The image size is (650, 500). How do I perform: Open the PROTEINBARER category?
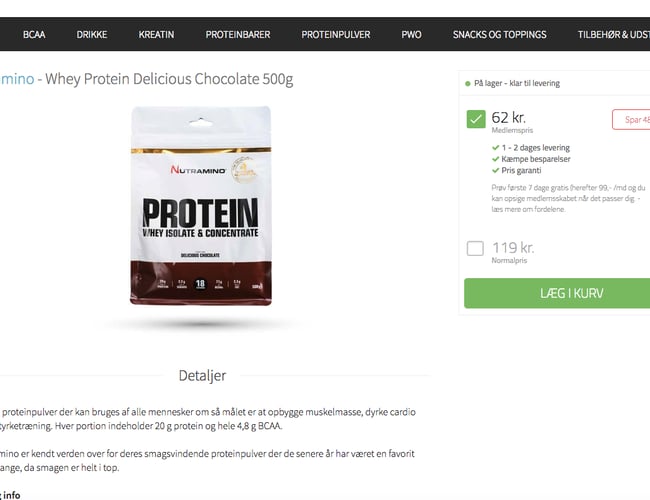tap(238, 34)
